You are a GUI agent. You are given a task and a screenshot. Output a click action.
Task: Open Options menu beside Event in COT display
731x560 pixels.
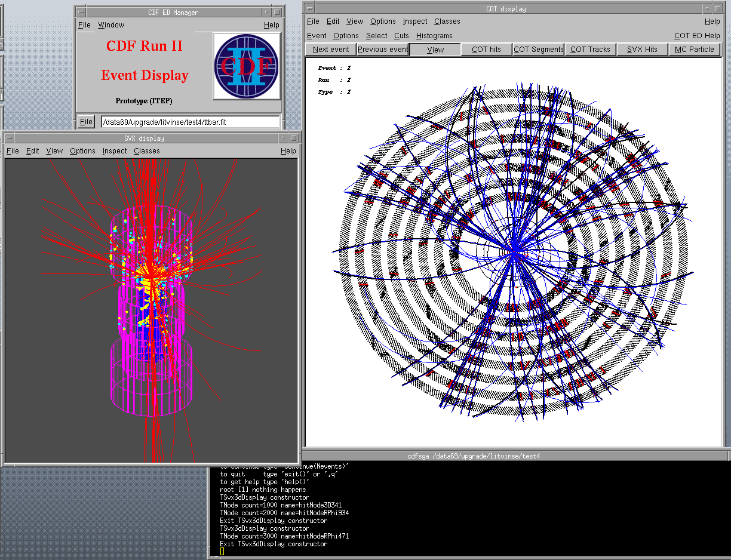click(x=346, y=36)
